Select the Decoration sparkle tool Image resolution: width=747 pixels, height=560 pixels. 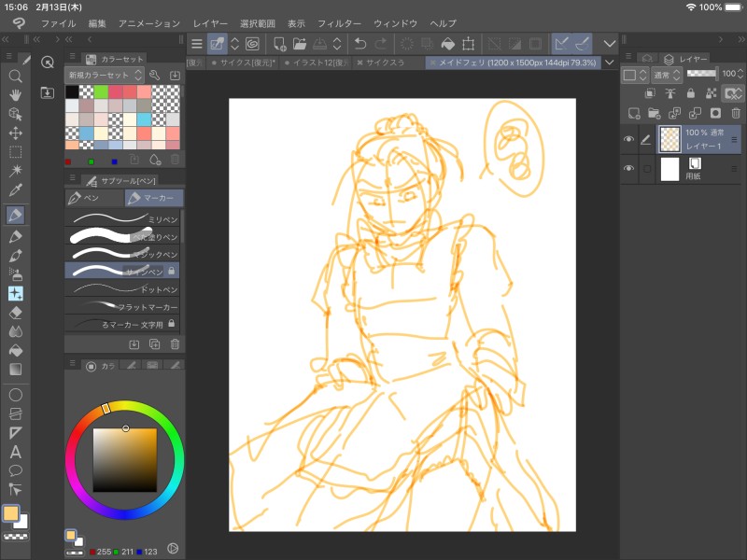(x=15, y=293)
